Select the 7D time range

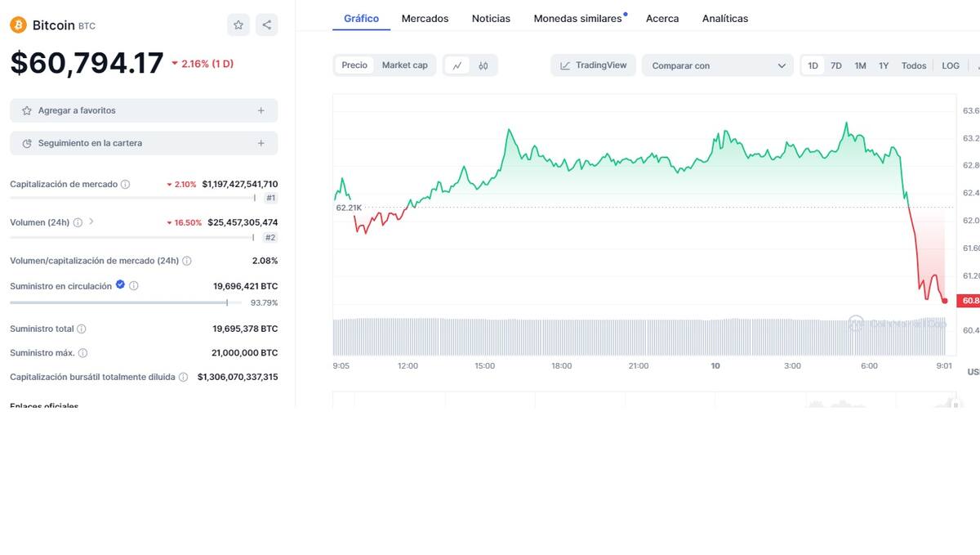click(x=836, y=65)
